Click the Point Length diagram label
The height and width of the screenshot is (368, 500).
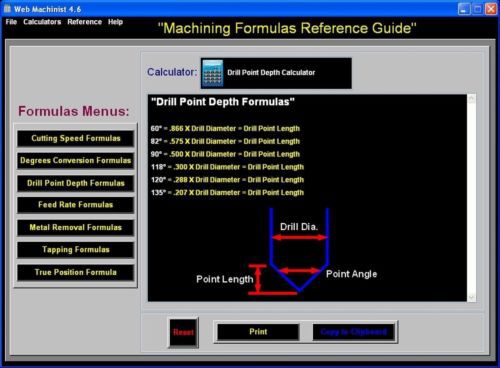[225, 279]
